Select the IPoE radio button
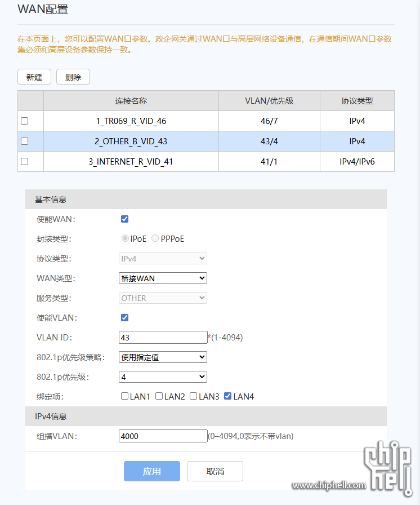Image resolution: width=420 pixels, height=505 pixels. (x=125, y=238)
